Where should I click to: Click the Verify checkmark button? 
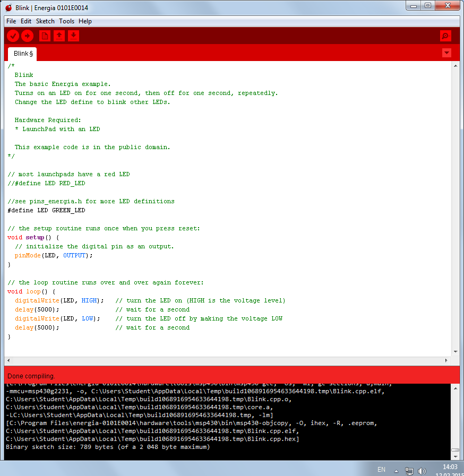click(13, 36)
